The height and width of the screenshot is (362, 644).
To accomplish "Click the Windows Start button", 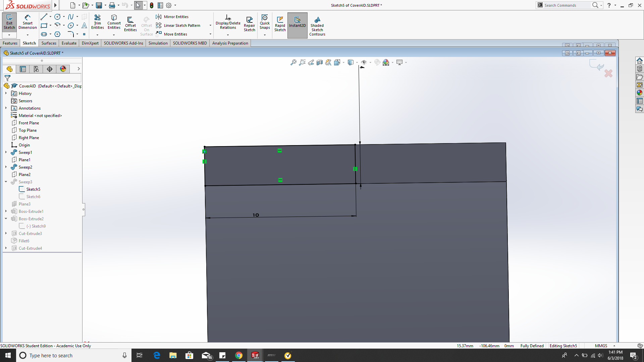I will 8,356.
